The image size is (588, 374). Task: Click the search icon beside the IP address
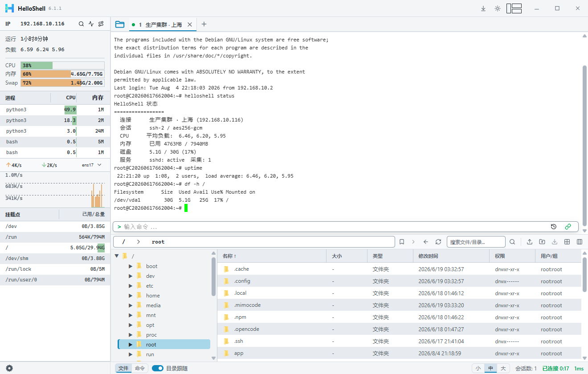point(81,24)
